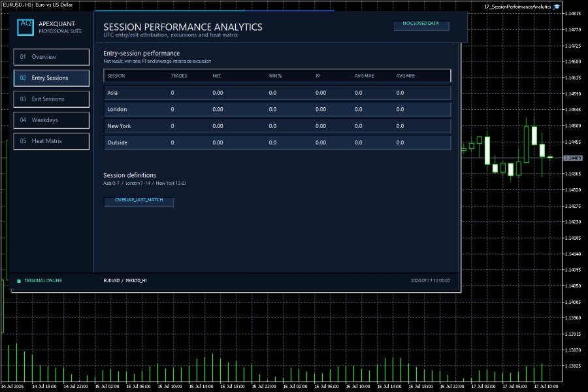The image size is (588, 392).
Task: Select the New York session row label
Action: pyautogui.click(x=119, y=126)
